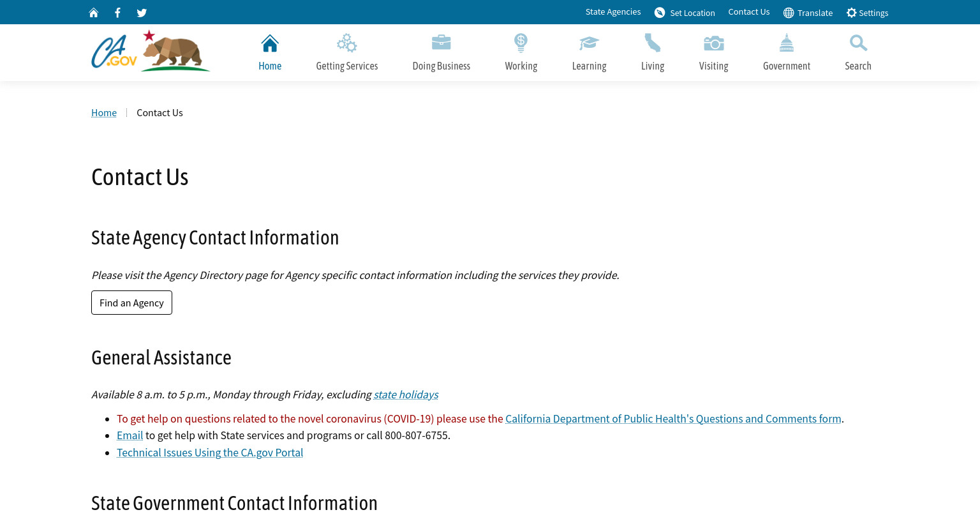Click the Find an Agency button
The height and width of the screenshot is (526, 980).
click(x=131, y=303)
